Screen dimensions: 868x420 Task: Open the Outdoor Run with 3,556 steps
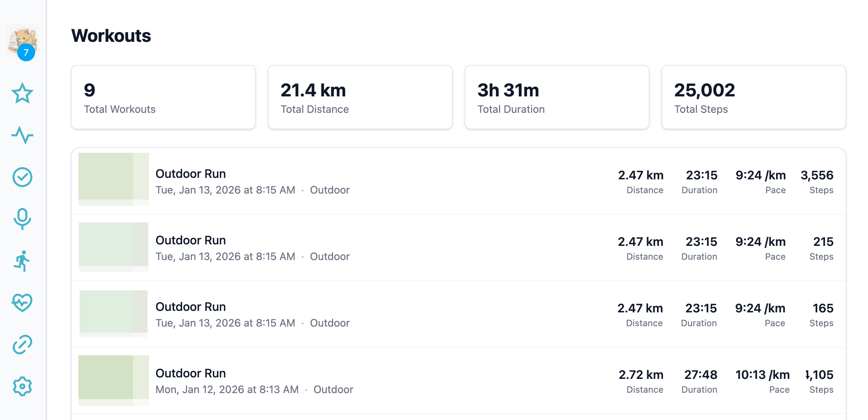point(190,174)
